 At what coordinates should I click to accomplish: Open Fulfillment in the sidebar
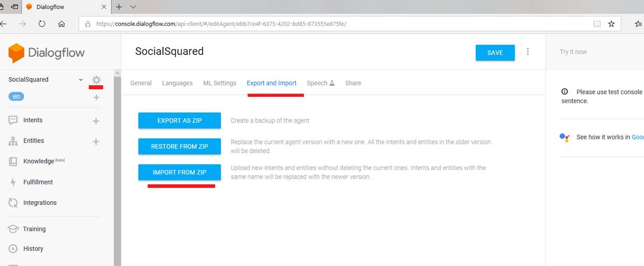[x=38, y=182]
